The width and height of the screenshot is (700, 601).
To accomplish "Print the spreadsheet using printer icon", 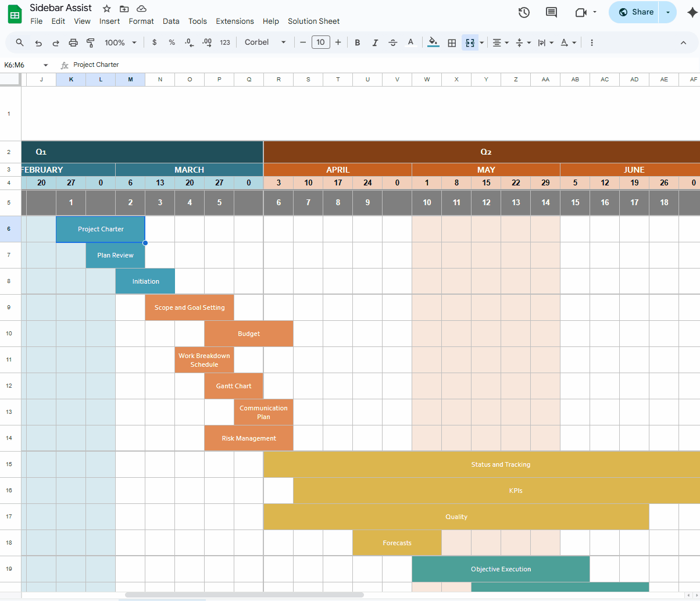I will click(73, 42).
